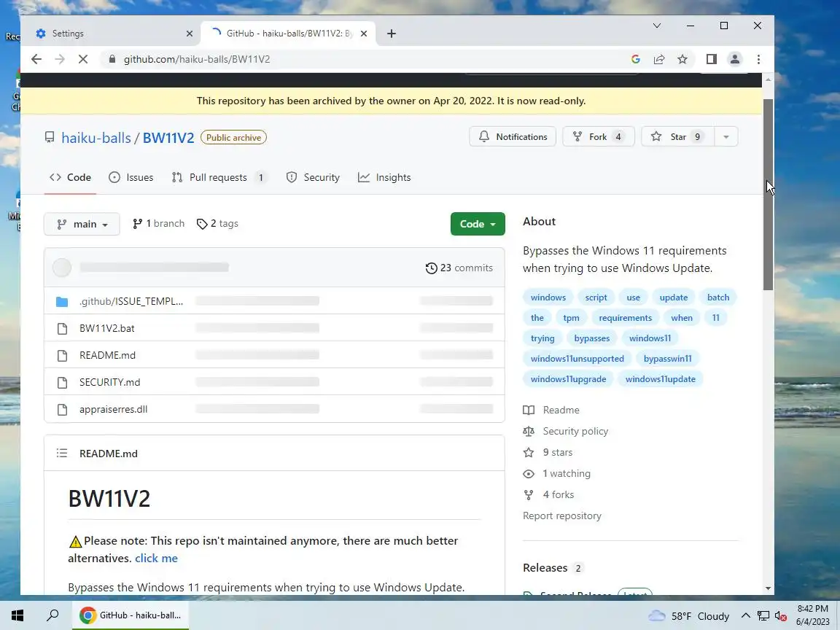
Task: Open the weather widget showing 58°F Cloudy
Action: (688, 616)
